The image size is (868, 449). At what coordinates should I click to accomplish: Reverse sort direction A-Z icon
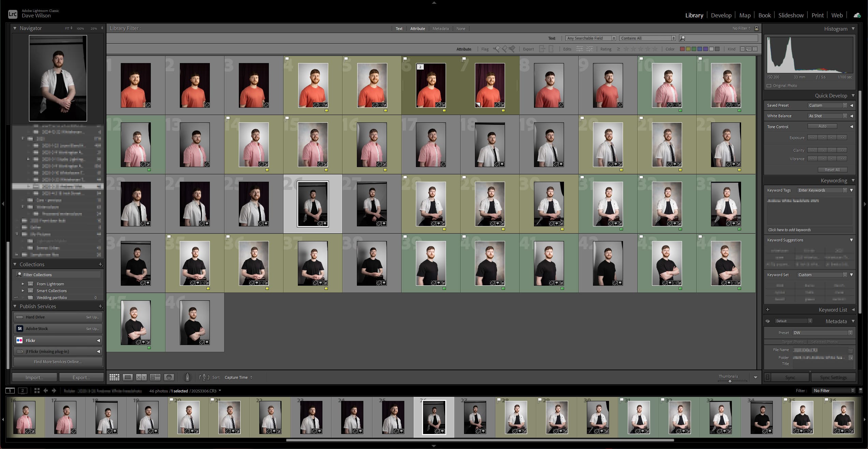coord(204,377)
